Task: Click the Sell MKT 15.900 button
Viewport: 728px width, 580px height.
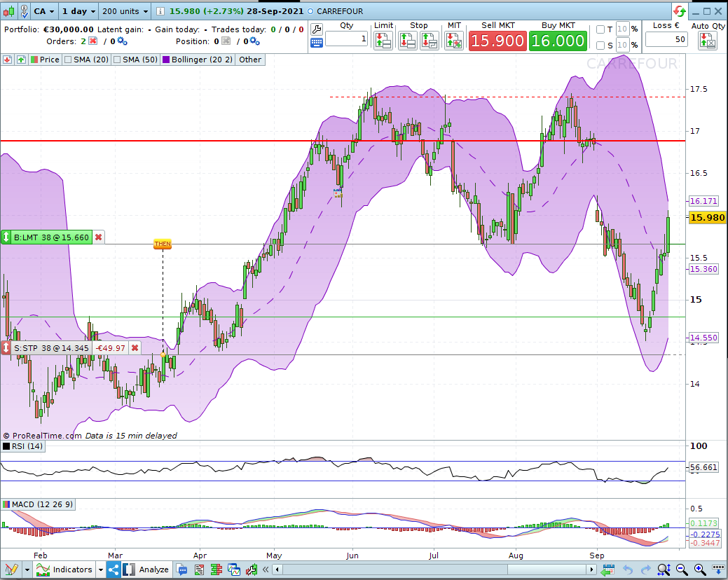Action: 497,41
